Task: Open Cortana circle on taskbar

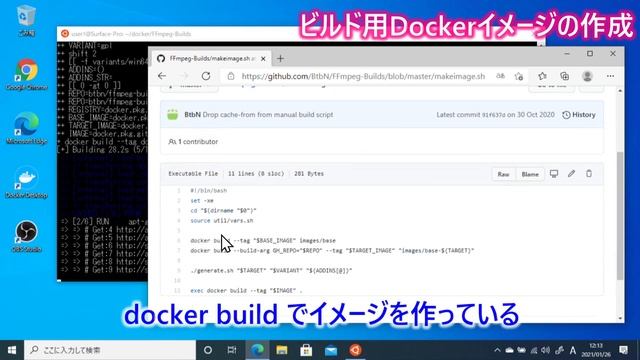Action: coord(208,350)
